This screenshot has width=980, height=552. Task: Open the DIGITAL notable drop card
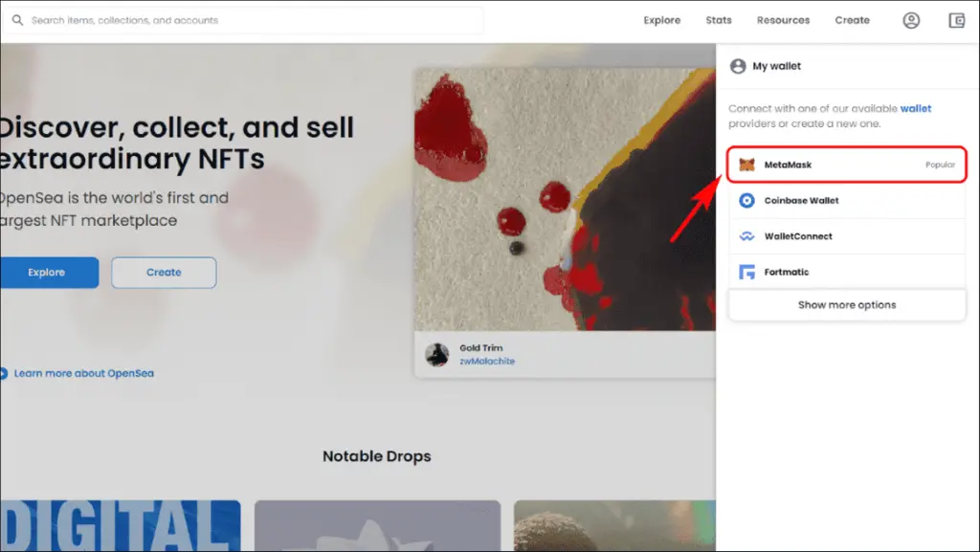(120, 526)
